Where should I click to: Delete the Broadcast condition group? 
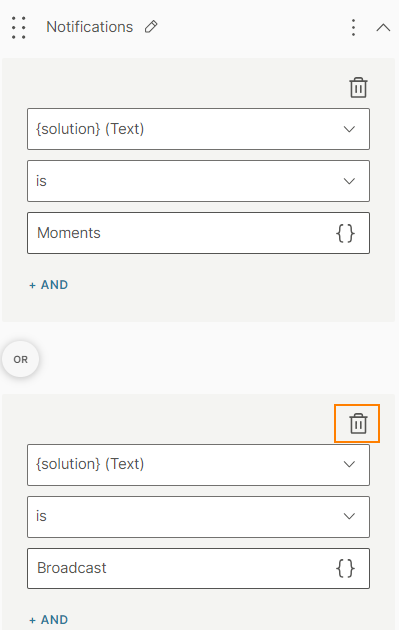pyautogui.click(x=358, y=423)
